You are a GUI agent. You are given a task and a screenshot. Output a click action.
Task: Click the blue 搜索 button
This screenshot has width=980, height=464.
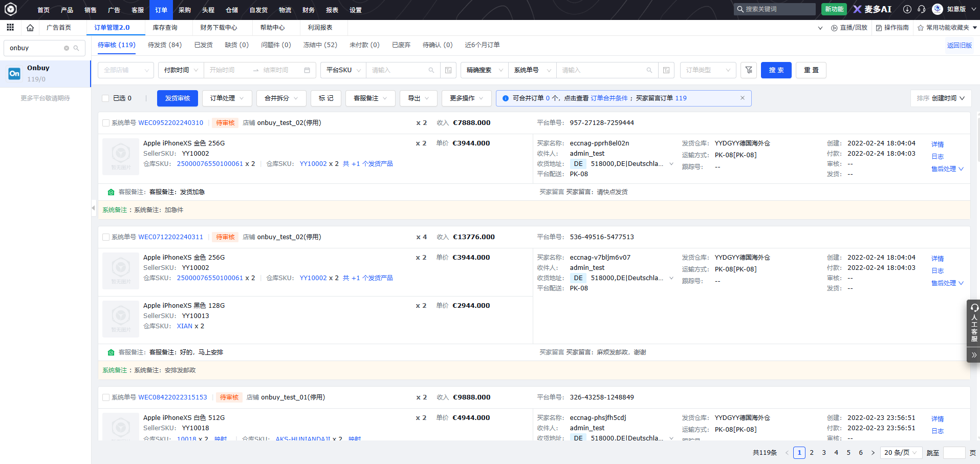coord(776,70)
